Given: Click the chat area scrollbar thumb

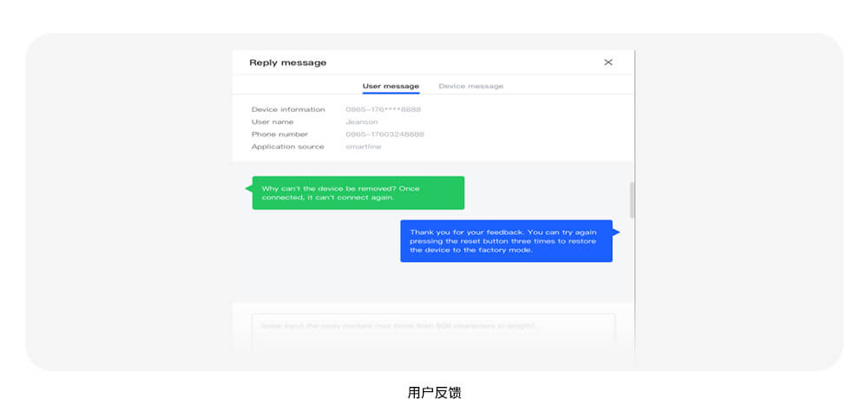Looking at the screenshot, I should tap(632, 199).
